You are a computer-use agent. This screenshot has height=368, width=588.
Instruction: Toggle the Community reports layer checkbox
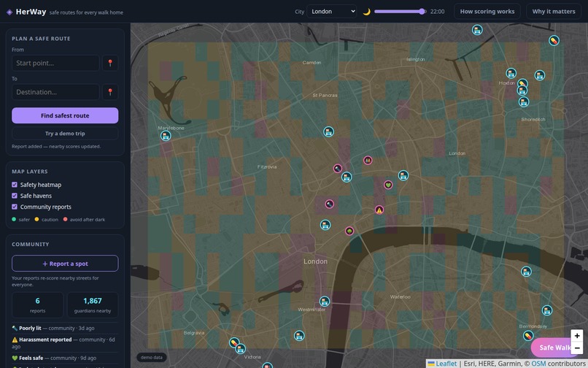[15, 207]
